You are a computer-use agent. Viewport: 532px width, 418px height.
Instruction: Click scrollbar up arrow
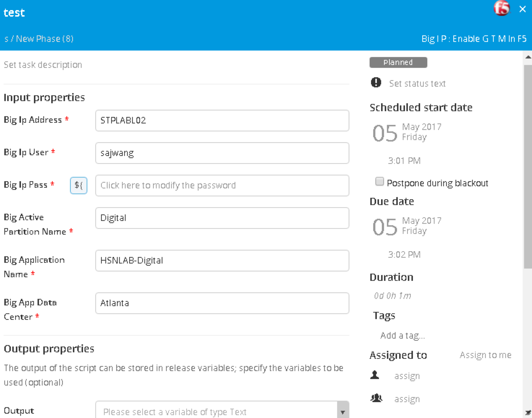(x=528, y=57)
